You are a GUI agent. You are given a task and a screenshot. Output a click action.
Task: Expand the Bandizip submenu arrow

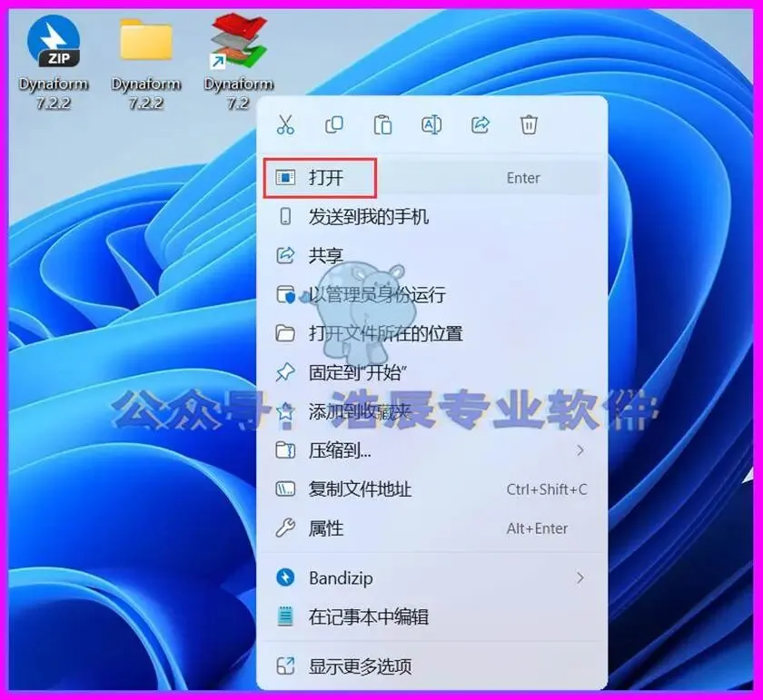580,578
